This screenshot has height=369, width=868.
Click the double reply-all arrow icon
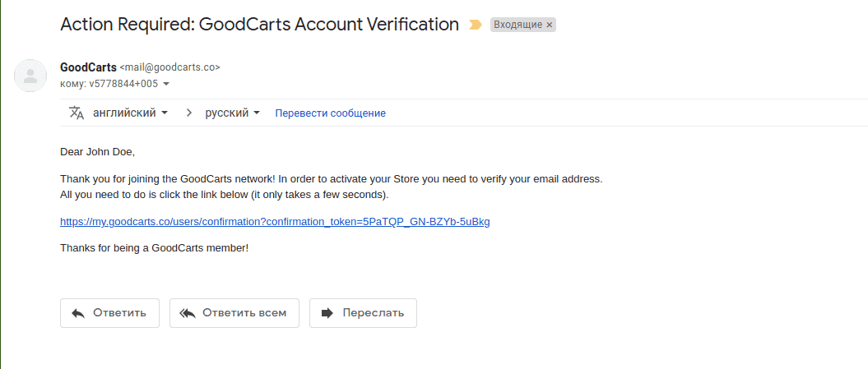pos(188,313)
